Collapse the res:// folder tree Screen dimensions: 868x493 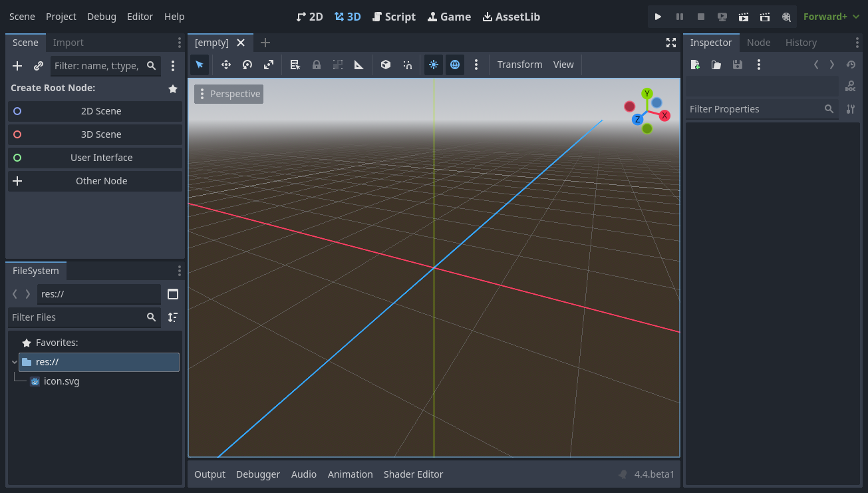[x=14, y=362]
